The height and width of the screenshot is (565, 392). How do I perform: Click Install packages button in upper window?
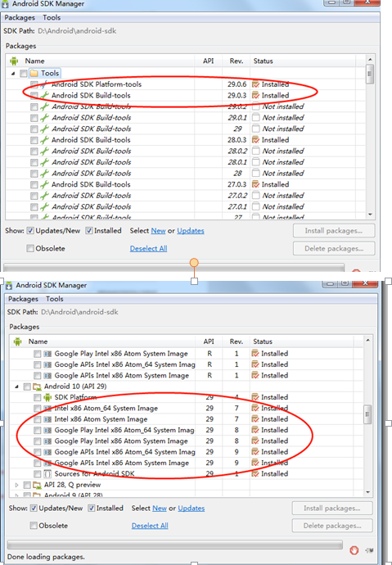pyautogui.click(x=334, y=231)
